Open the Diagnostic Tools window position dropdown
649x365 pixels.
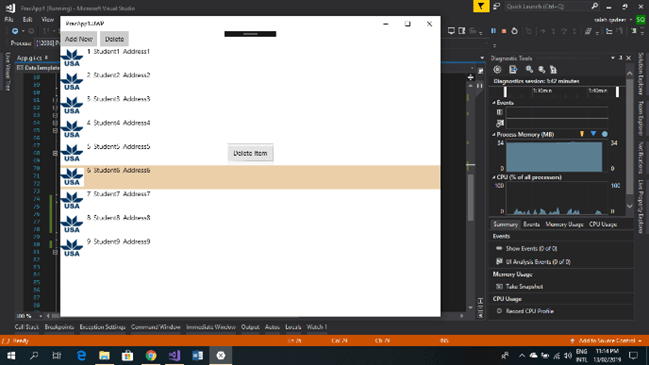tap(613, 58)
